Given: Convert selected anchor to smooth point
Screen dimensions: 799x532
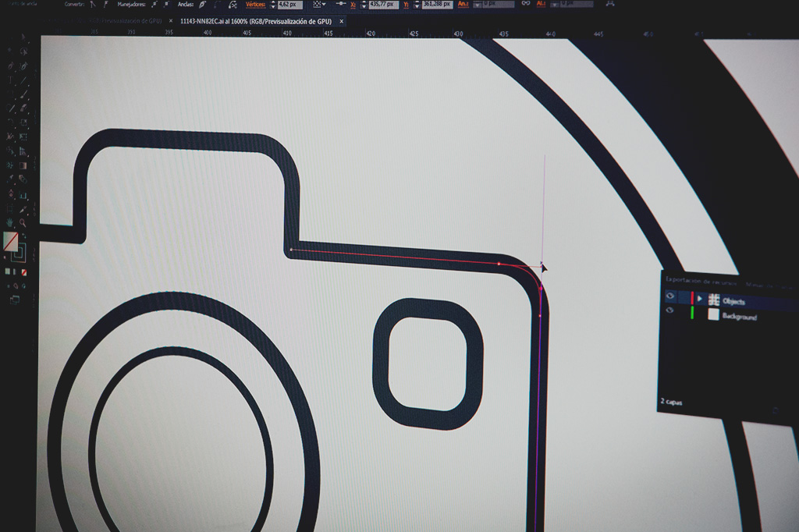Looking at the screenshot, I should point(106,5).
